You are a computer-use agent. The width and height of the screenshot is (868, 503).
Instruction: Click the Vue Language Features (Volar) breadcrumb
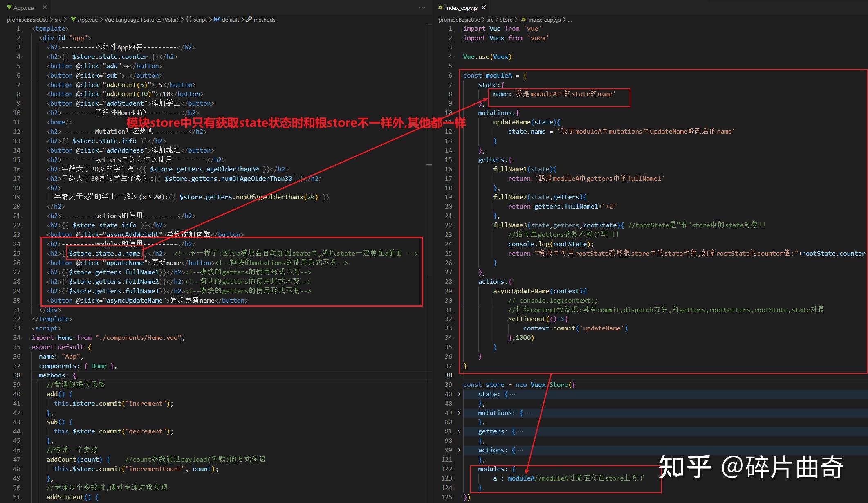(x=141, y=20)
